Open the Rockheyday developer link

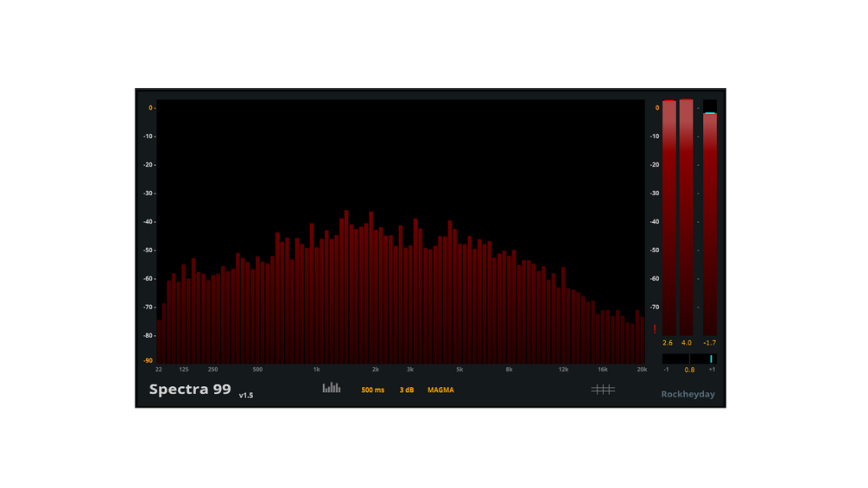pos(687,394)
